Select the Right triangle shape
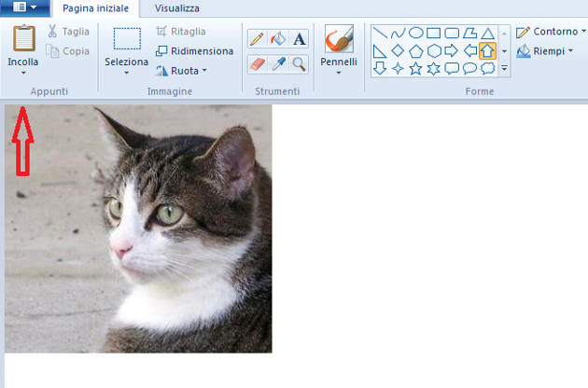This screenshot has width=588, height=388. click(x=380, y=51)
